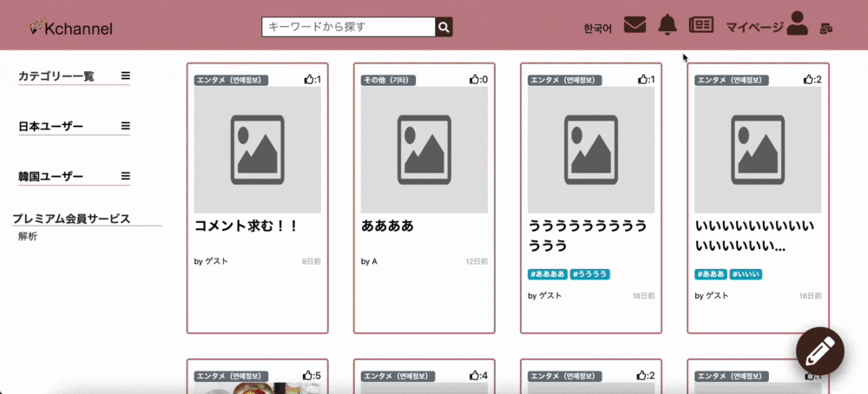Click エンタメ tag on いいいい card
Screen dimensions: 868x394
[731, 80]
